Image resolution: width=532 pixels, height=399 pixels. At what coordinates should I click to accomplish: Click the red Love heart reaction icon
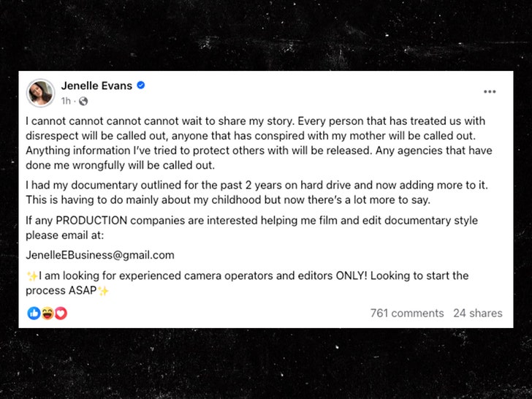(61, 313)
